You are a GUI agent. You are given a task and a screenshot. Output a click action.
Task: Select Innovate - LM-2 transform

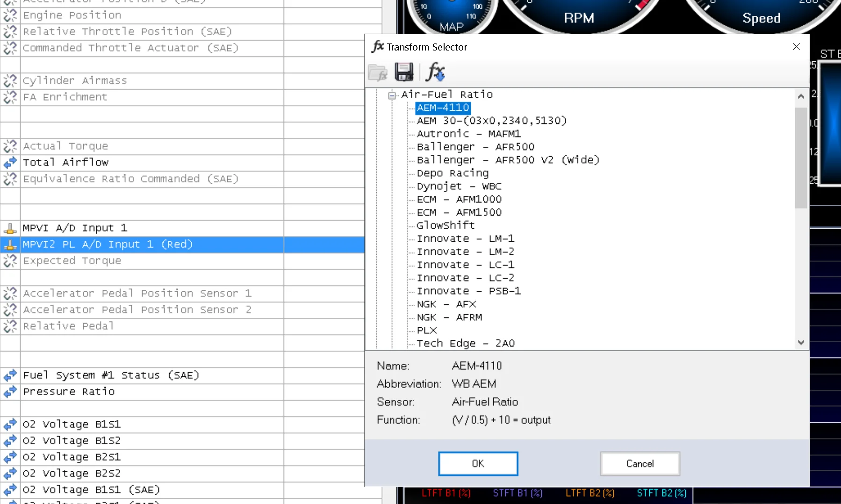[466, 252]
